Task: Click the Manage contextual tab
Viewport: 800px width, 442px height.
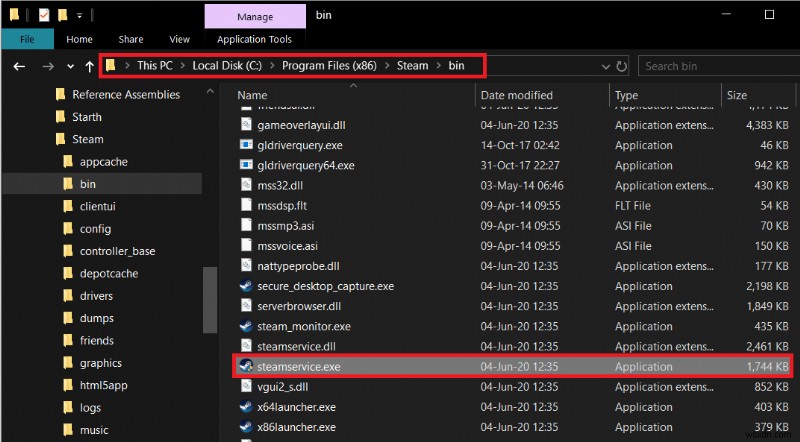Action: click(255, 16)
